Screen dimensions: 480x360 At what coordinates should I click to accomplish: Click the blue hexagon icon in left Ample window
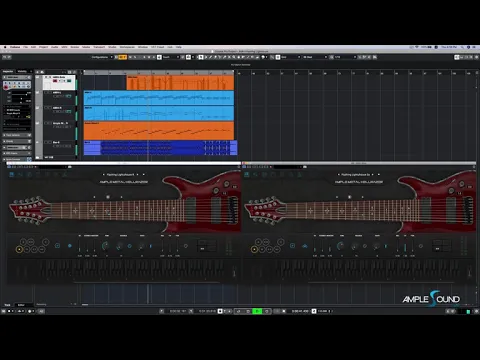click(70, 246)
